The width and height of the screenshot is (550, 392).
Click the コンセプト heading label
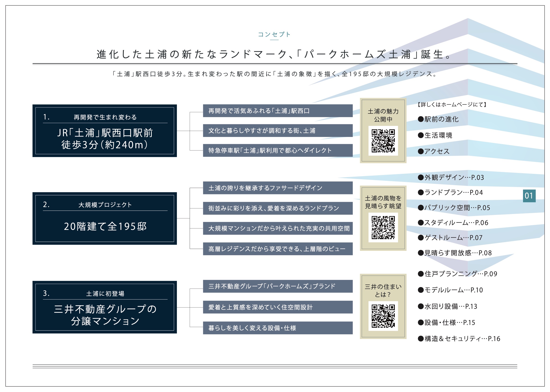click(274, 34)
